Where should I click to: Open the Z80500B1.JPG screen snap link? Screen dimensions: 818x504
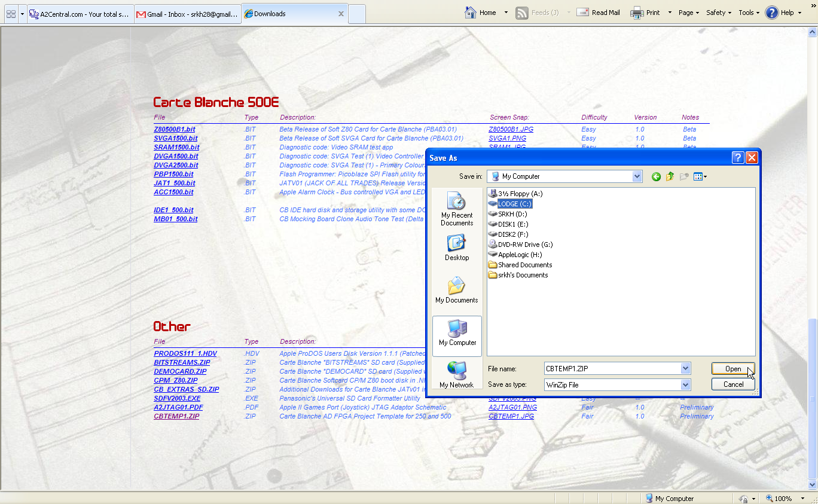(511, 129)
